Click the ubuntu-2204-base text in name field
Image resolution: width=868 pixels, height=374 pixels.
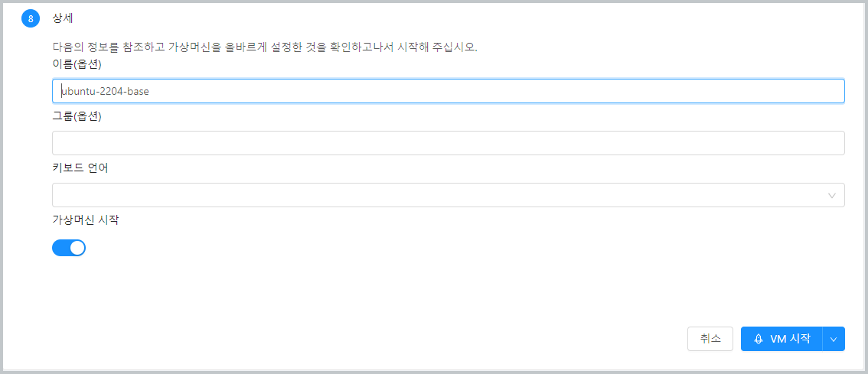point(106,91)
